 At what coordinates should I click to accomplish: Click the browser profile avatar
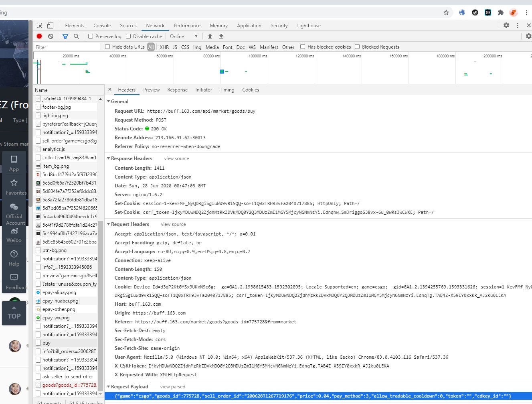(x=513, y=12)
